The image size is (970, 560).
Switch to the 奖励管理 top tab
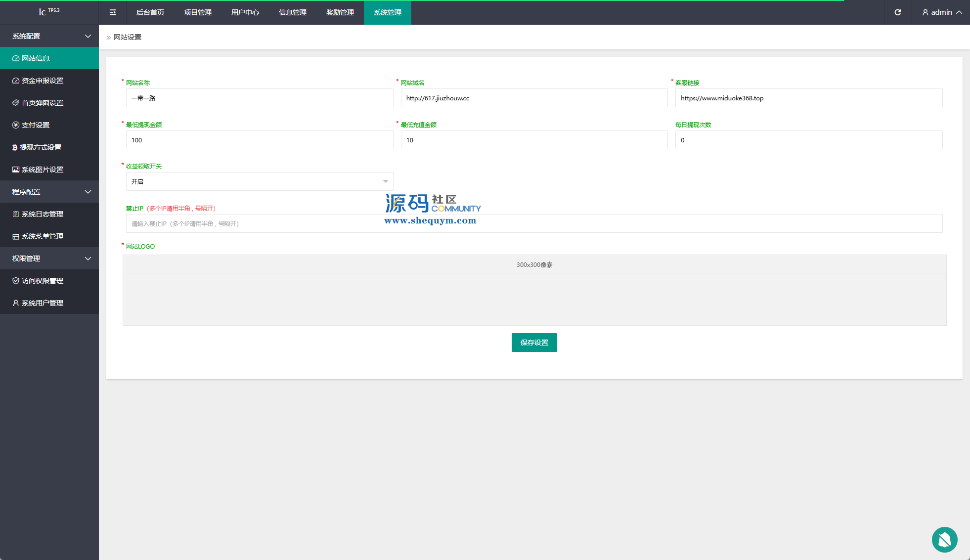pyautogui.click(x=340, y=12)
